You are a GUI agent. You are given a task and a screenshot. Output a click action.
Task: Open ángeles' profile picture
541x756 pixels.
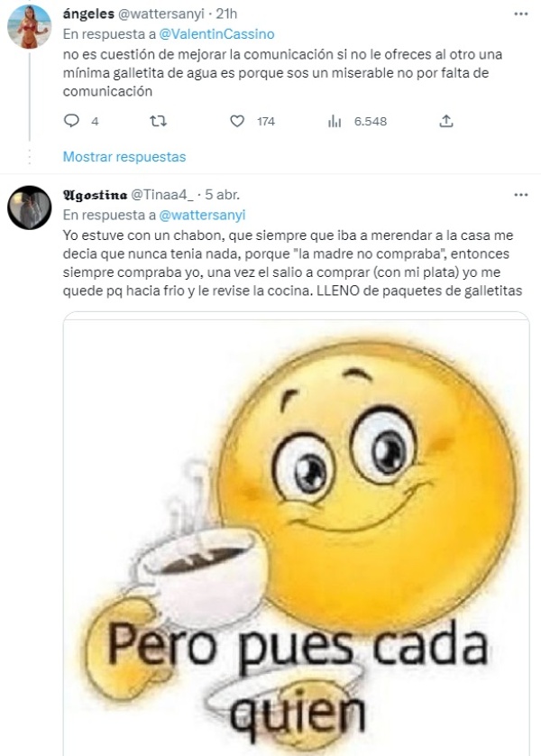coord(30,26)
